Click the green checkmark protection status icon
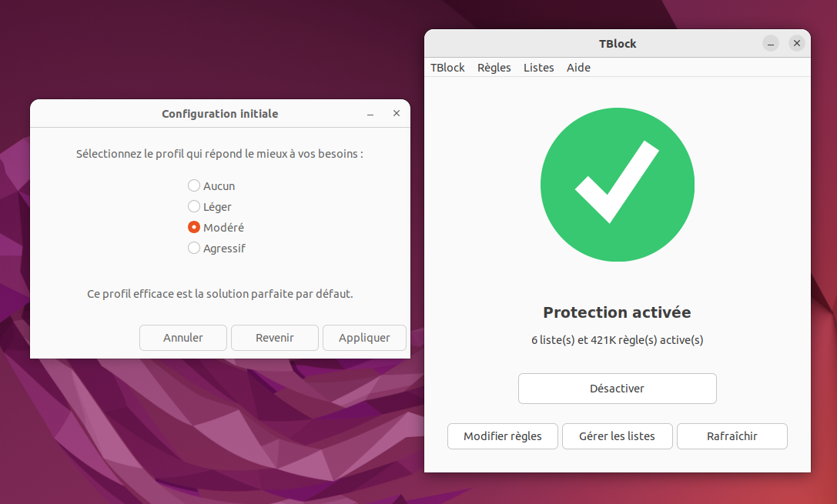The width and height of the screenshot is (837, 504). 617,185
